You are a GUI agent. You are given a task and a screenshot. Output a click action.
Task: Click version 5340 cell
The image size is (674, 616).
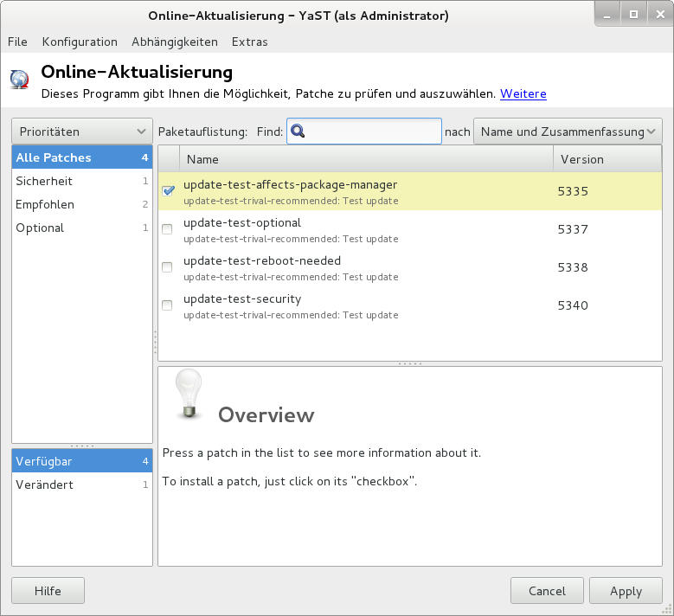[x=573, y=305]
